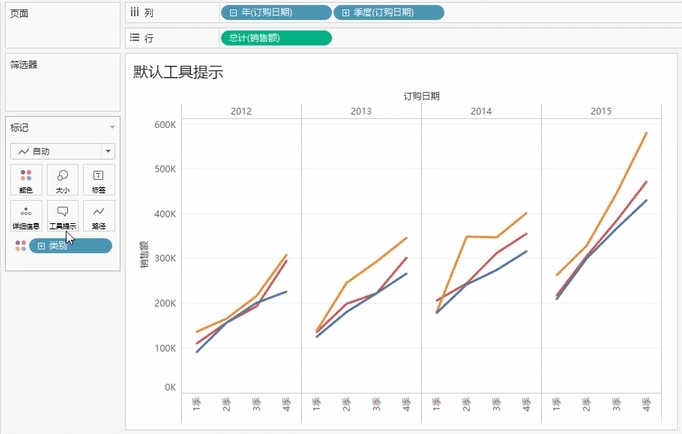
Task: Open the Detail (详细信息) marks card
Action: 26,216
